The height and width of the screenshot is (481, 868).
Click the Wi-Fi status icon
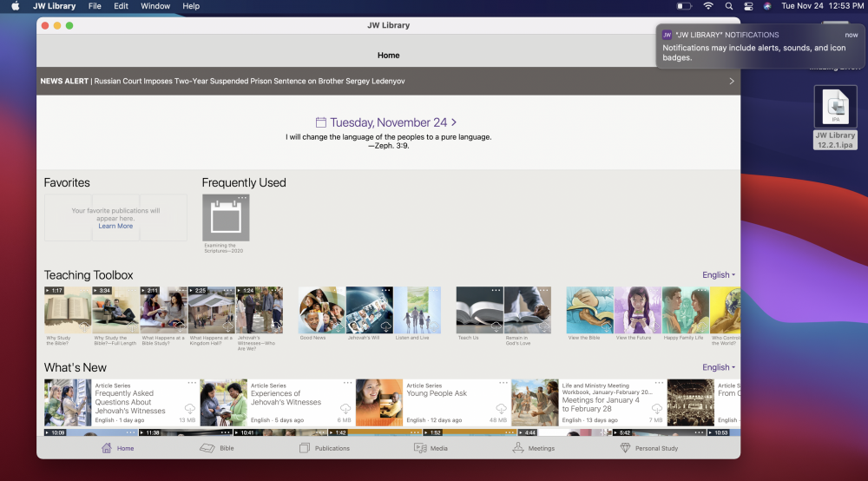pyautogui.click(x=708, y=6)
